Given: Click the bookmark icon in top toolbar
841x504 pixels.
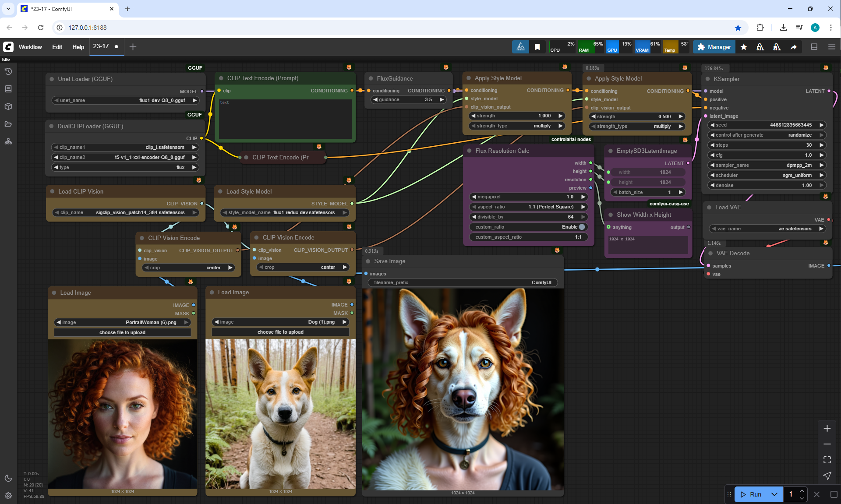Looking at the screenshot, I should (537, 47).
